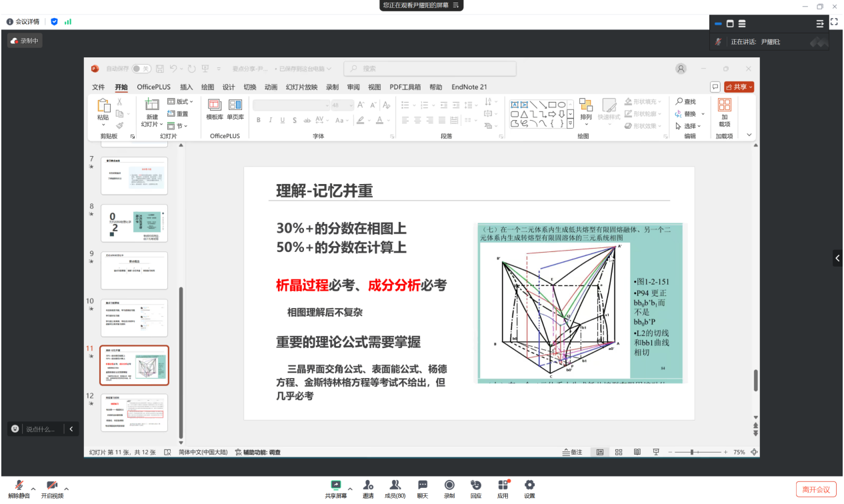This screenshot has height=504, width=844.
Task: Select slide 12 thumbnail
Action: tap(134, 412)
